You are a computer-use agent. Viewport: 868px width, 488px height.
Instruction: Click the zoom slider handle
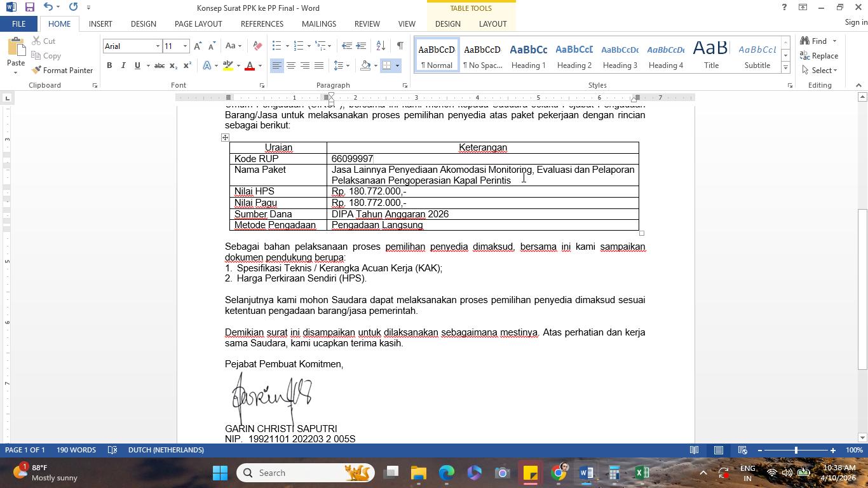[796, 451]
